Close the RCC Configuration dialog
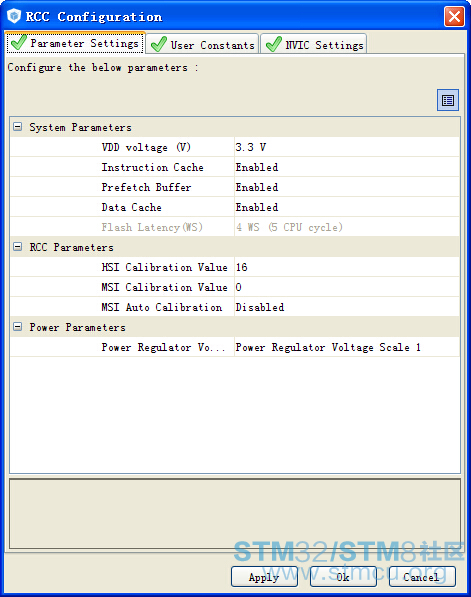Image resolution: width=471 pixels, height=597 pixels. (454, 16)
